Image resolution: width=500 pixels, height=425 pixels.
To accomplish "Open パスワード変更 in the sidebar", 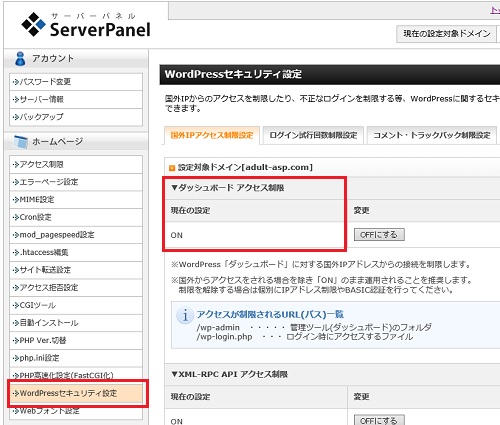I will point(76,82).
